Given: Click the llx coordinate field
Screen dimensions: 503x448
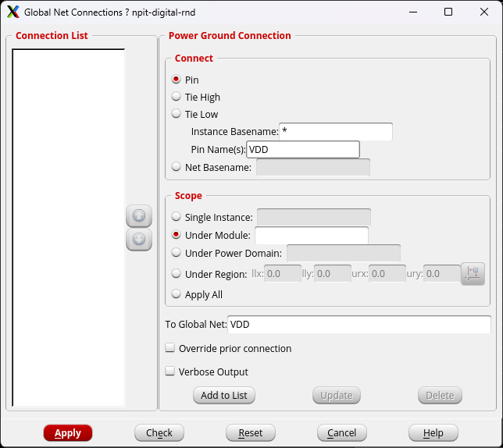Looking at the screenshot, I should point(283,274).
